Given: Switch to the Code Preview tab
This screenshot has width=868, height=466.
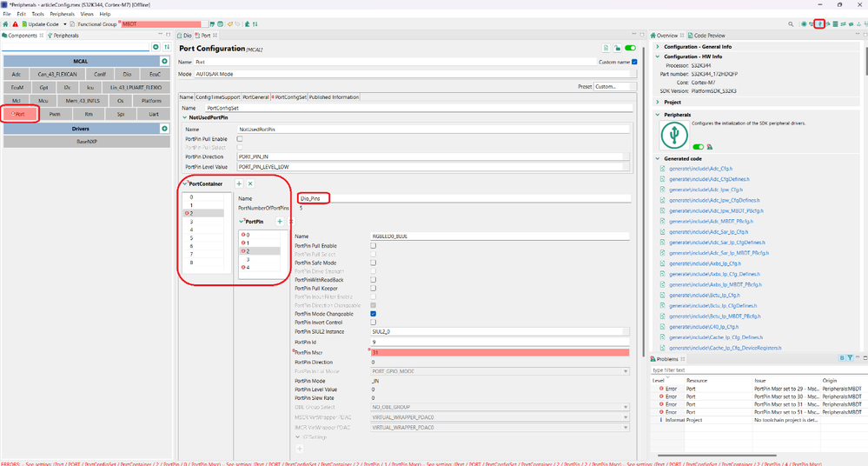Looking at the screenshot, I should [x=706, y=35].
